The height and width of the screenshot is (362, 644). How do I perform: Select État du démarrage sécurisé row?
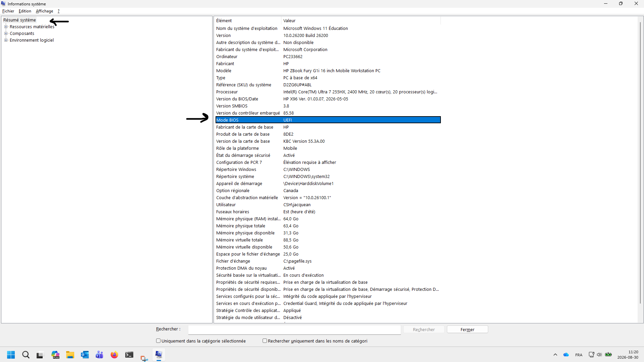(x=328, y=155)
